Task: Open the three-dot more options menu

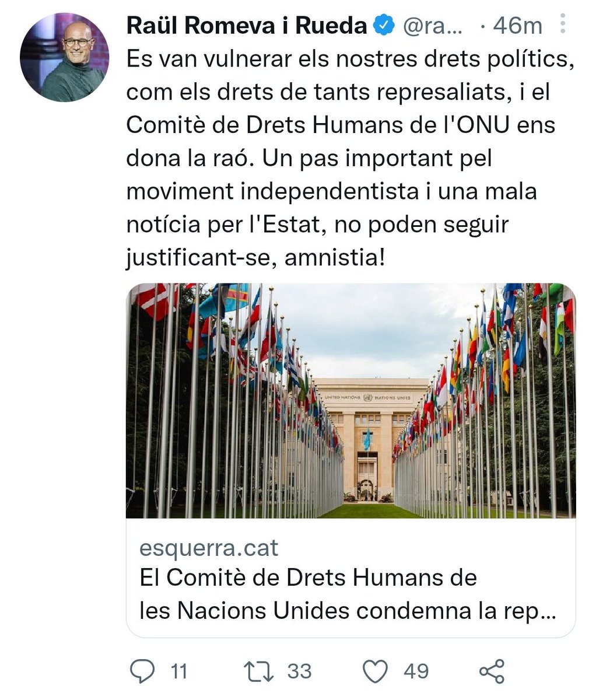Action: tap(563, 24)
